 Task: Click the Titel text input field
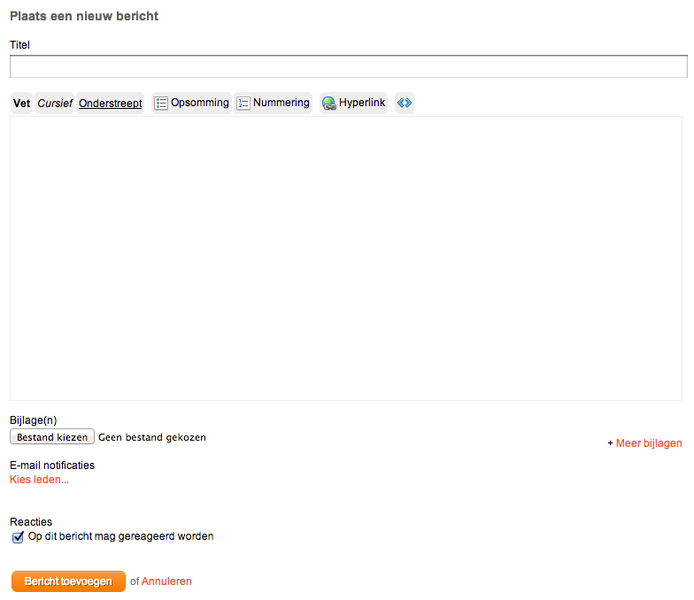[x=348, y=66]
